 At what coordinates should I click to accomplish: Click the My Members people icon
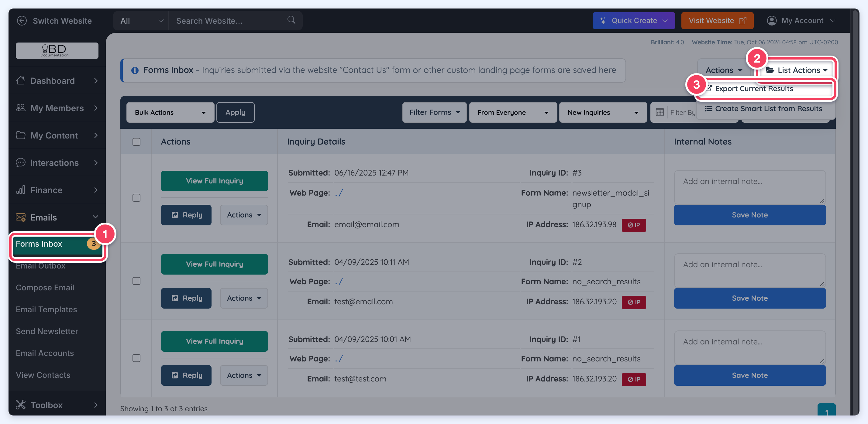pyautogui.click(x=21, y=108)
